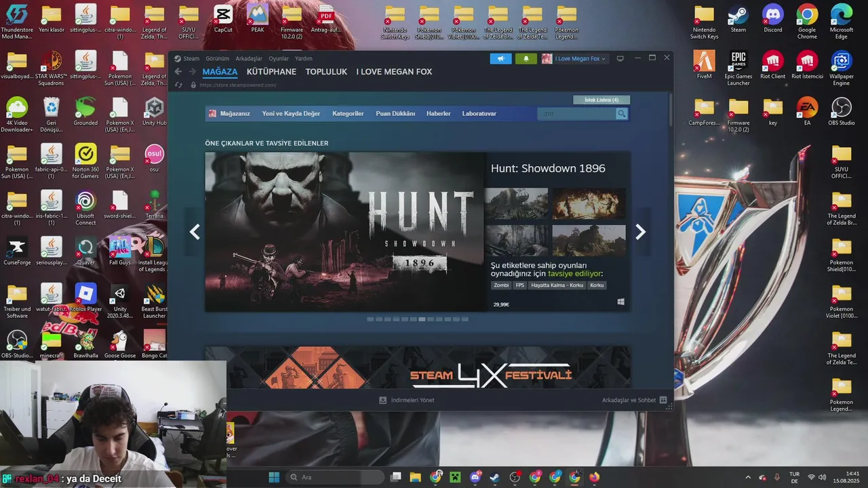Switch Steam to Big Picture mode icon

620,59
